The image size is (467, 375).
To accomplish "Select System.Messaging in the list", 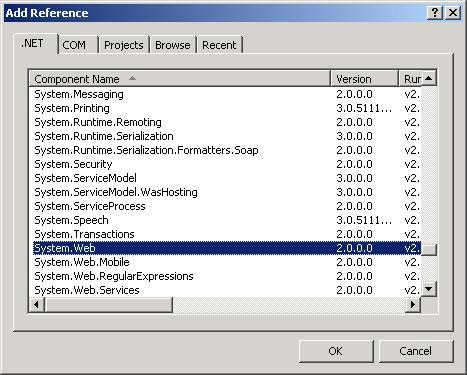I will (x=227, y=94).
